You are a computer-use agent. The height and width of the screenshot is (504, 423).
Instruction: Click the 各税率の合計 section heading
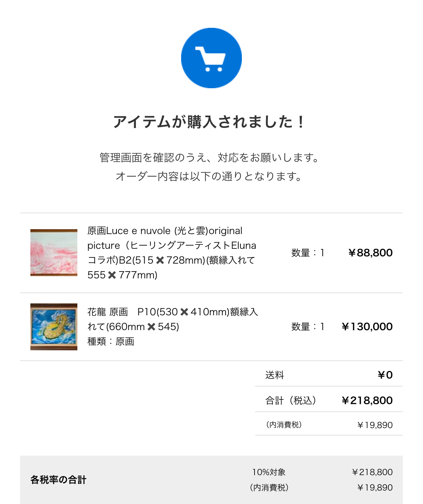point(59,480)
